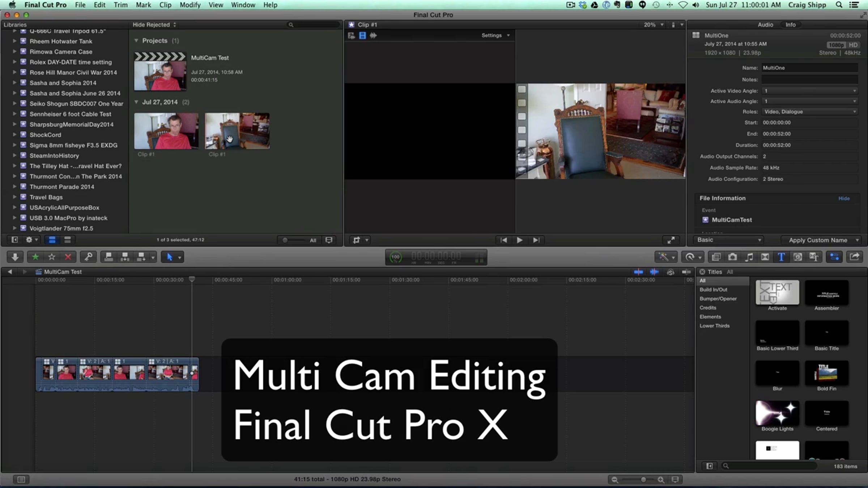868x488 pixels.
Task: Open the Active Audio Angle dropdown
Action: tap(809, 101)
